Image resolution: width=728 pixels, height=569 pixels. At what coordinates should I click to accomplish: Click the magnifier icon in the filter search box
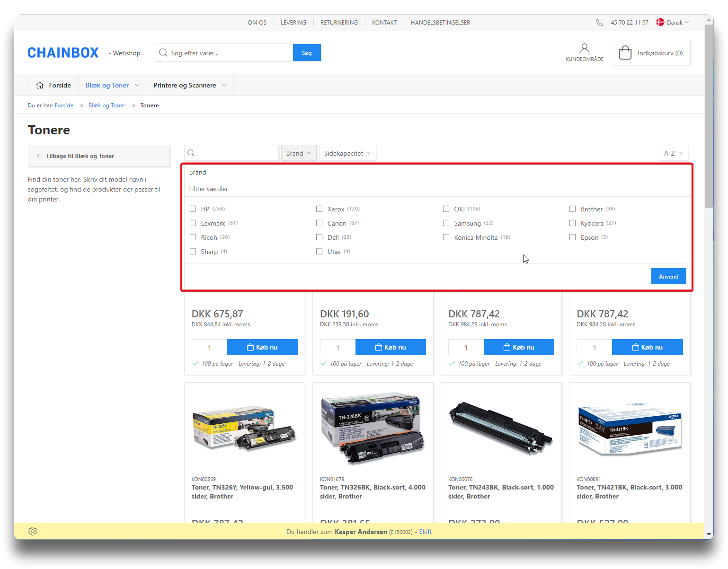(191, 153)
